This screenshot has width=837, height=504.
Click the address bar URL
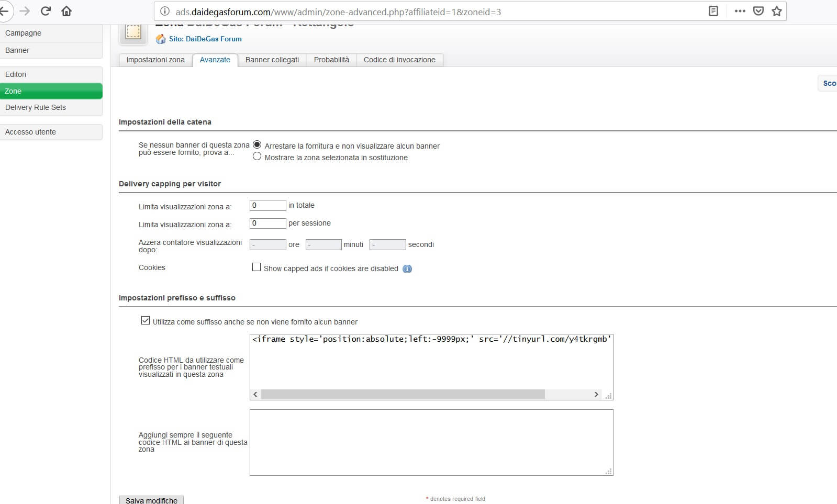click(338, 12)
